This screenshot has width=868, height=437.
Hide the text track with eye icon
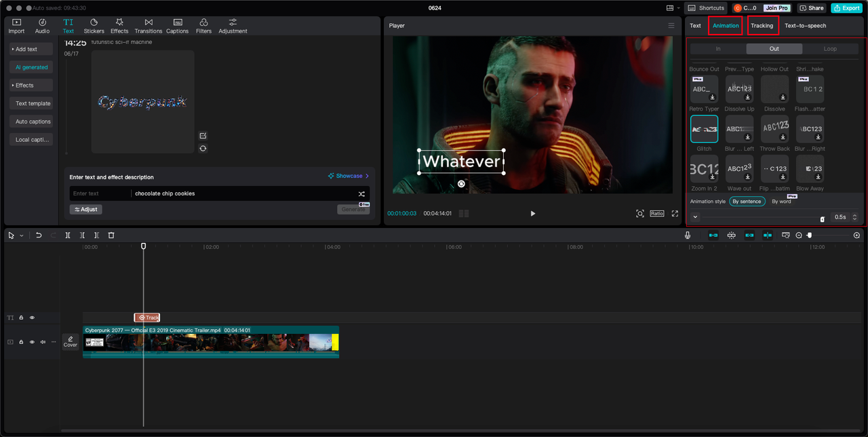[x=32, y=318]
